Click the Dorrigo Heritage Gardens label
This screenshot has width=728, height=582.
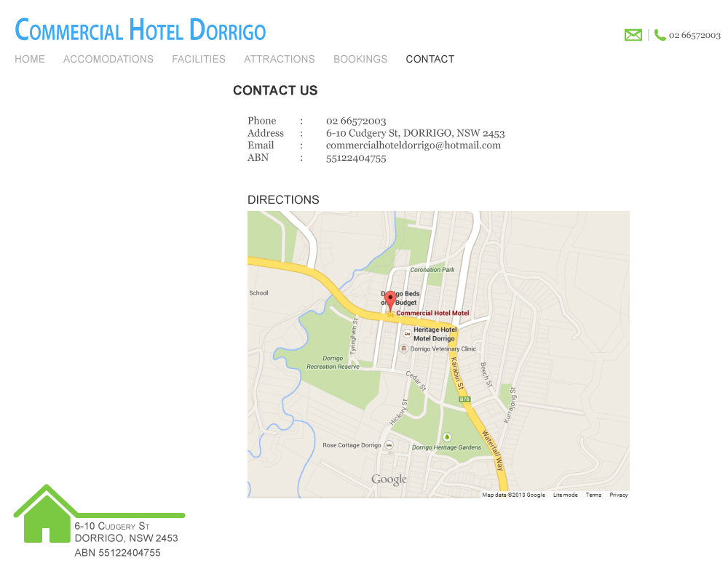(x=447, y=447)
